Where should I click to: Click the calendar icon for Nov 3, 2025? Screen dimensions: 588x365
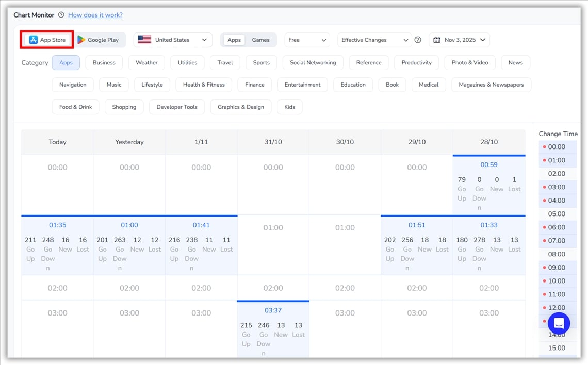[437, 40]
